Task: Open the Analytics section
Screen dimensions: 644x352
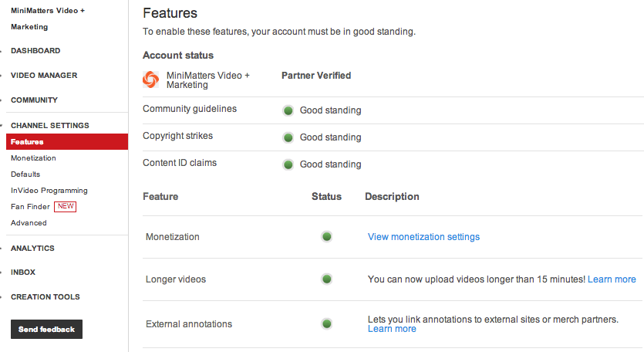Action: tap(32, 249)
